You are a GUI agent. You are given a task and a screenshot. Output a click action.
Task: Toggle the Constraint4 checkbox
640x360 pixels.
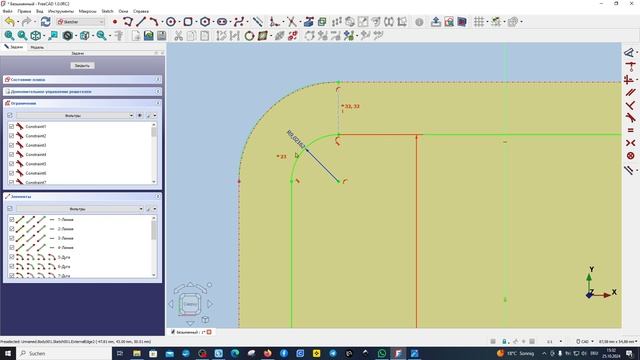coord(11,155)
